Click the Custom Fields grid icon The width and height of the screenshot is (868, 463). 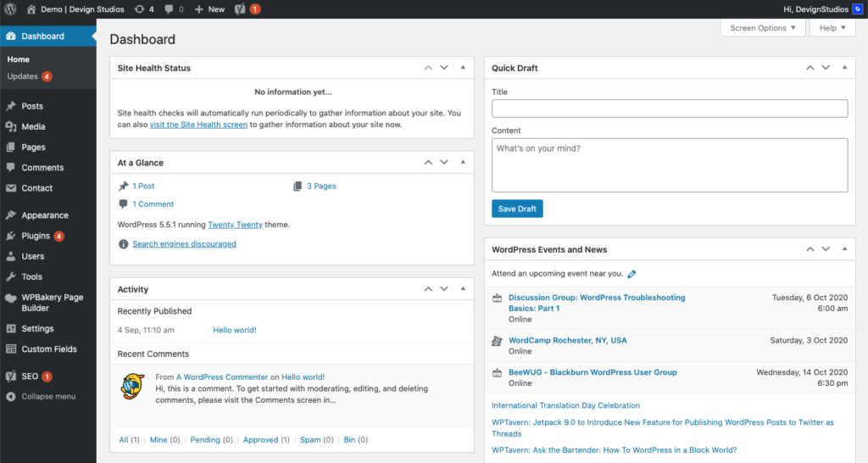click(10, 349)
